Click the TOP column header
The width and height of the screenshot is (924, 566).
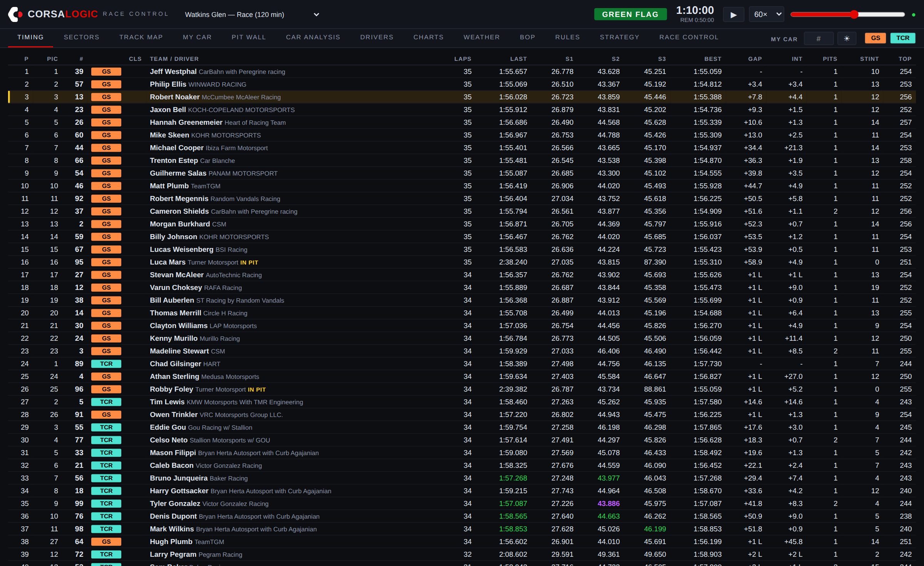905,59
